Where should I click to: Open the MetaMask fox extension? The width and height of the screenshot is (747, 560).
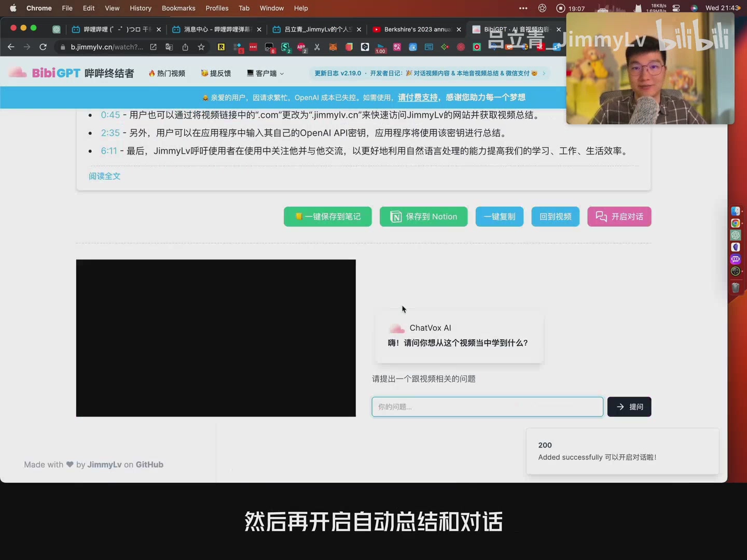click(333, 47)
